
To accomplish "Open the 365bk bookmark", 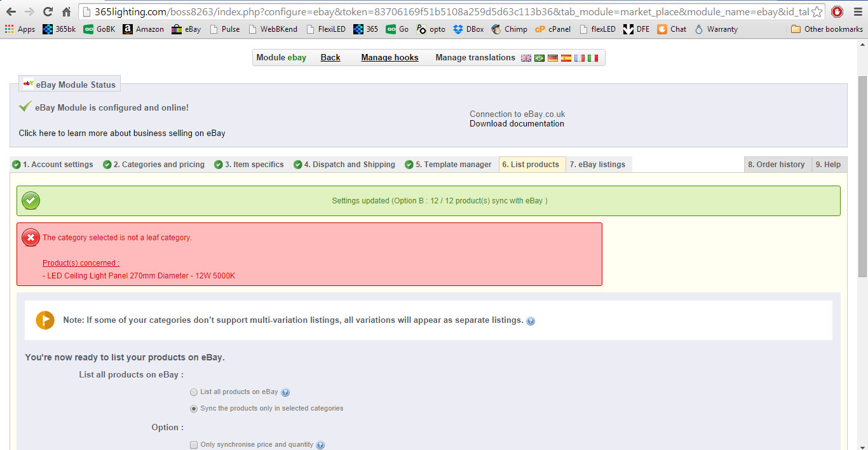I will tap(59, 29).
